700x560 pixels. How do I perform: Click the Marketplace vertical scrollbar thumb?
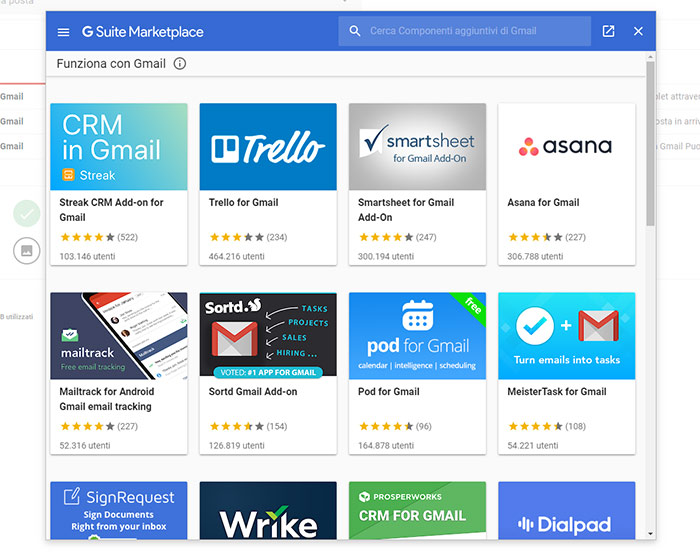tap(650, 144)
